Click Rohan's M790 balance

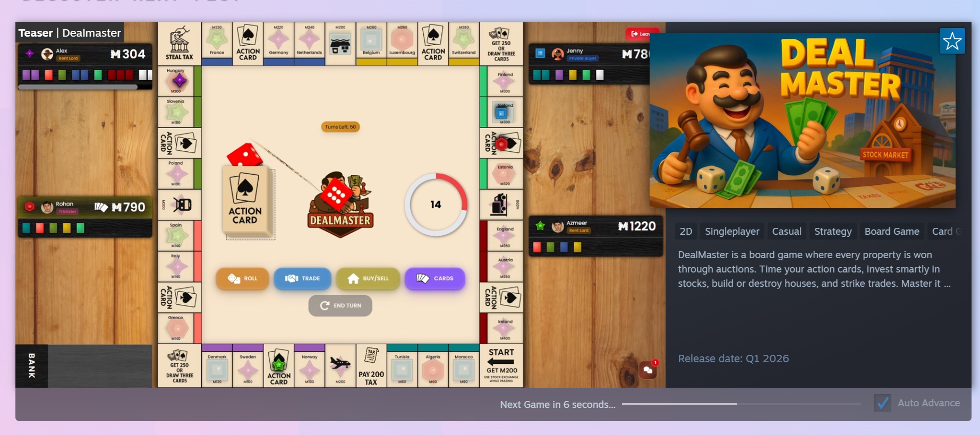[128, 207]
